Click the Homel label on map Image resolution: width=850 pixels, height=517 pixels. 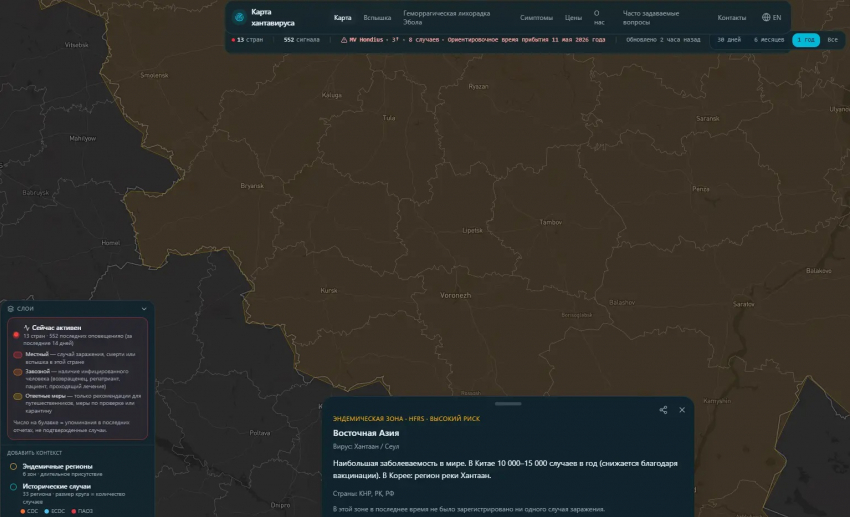click(111, 243)
